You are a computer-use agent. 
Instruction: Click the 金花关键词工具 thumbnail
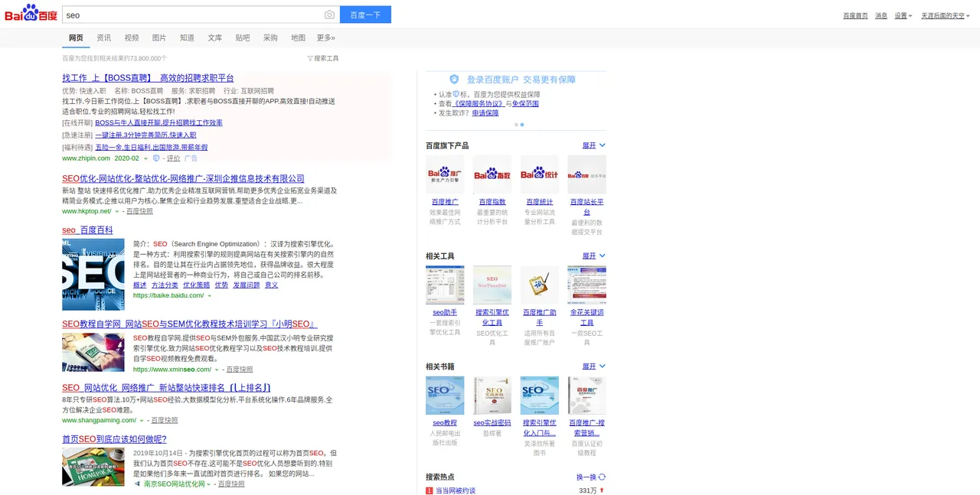(x=587, y=285)
